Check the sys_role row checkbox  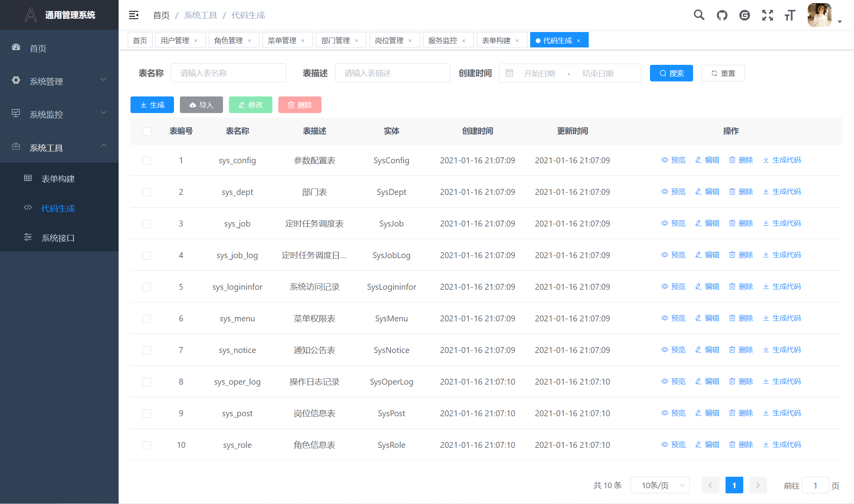(x=147, y=445)
